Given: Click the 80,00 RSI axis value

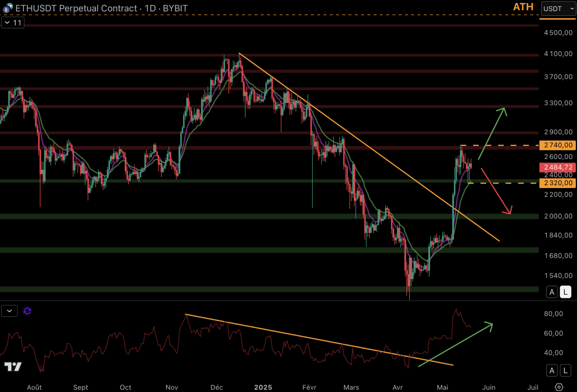Looking at the screenshot, I should coord(553,314).
